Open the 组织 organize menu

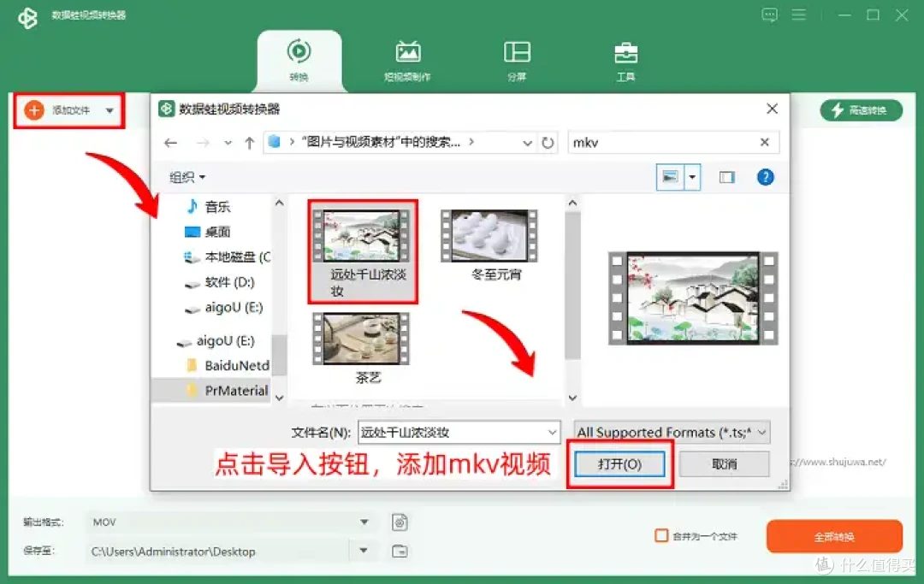pos(187,177)
